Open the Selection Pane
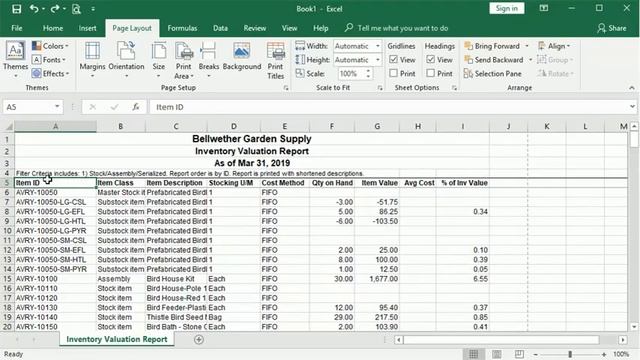 click(x=493, y=73)
